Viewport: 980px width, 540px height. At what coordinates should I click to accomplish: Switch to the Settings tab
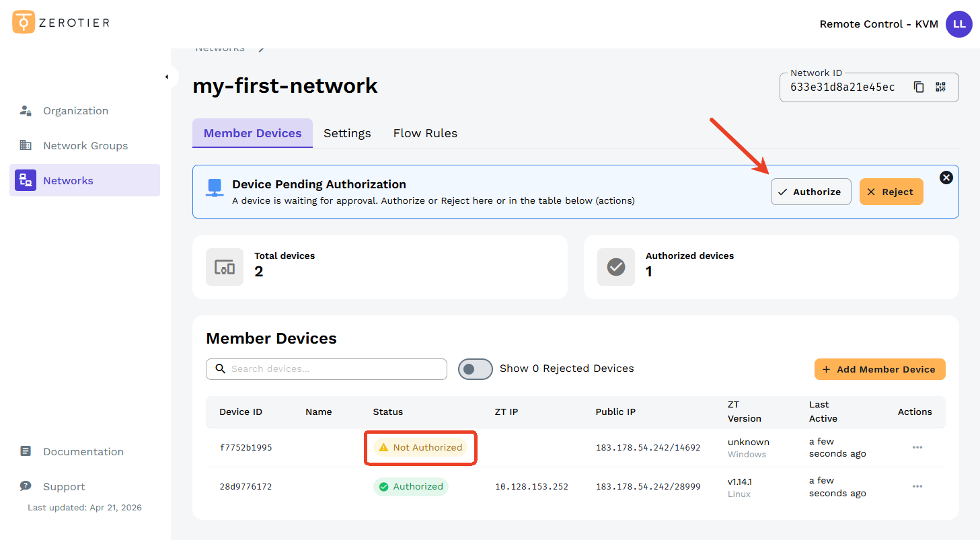pos(347,132)
